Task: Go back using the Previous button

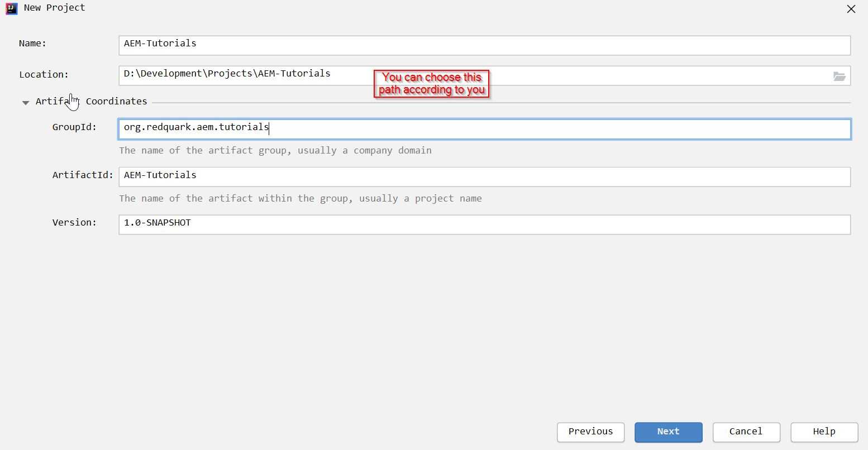Action: click(x=590, y=432)
